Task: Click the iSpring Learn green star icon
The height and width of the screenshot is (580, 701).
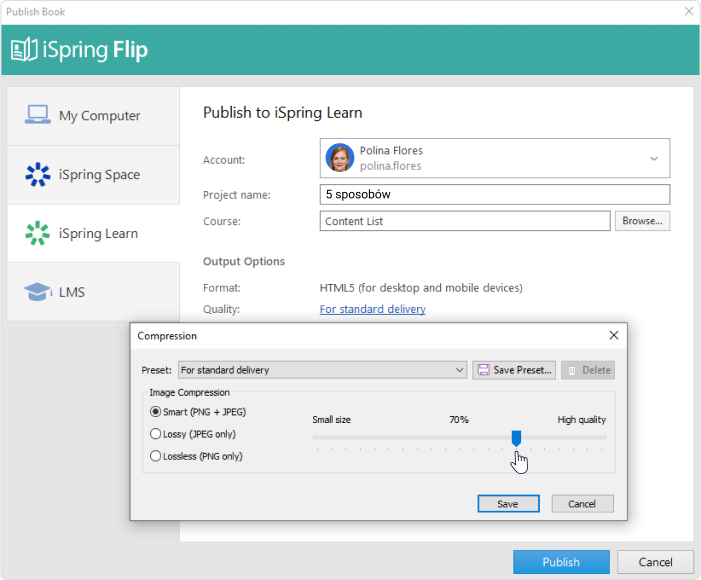Action: 38,233
